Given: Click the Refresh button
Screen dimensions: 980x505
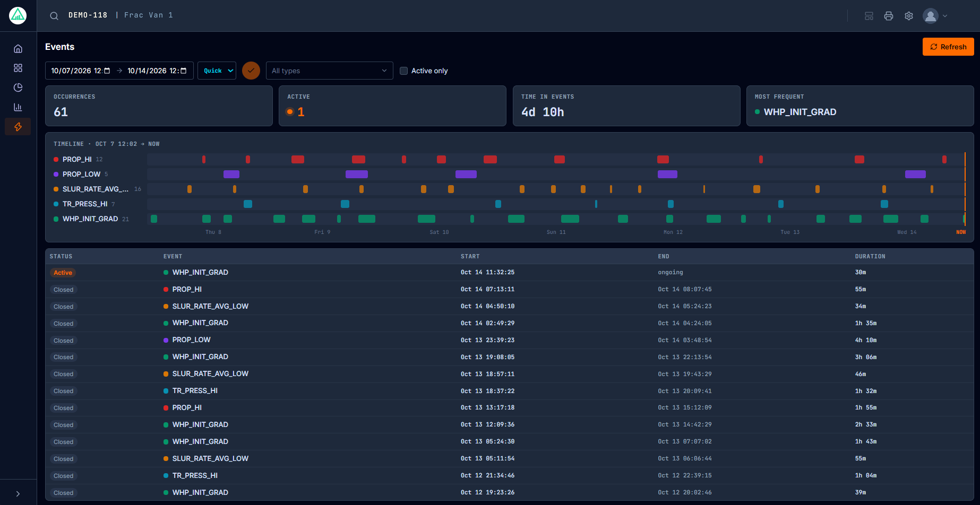Looking at the screenshot, I should [948, 47].
